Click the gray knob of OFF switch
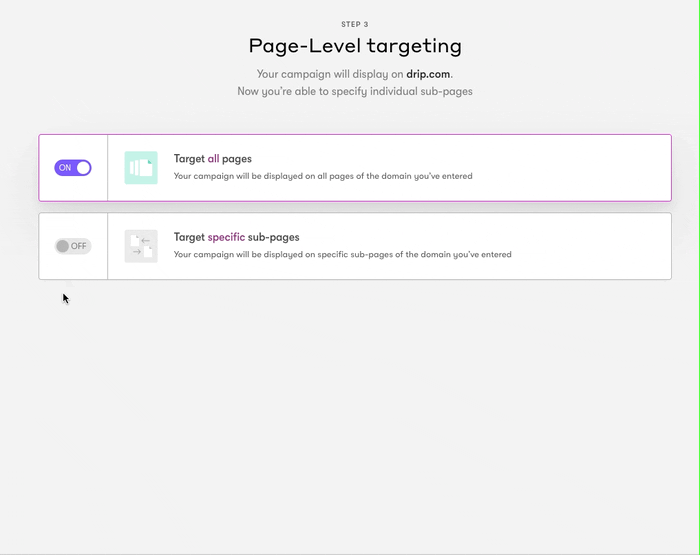 tap(62, 246)
